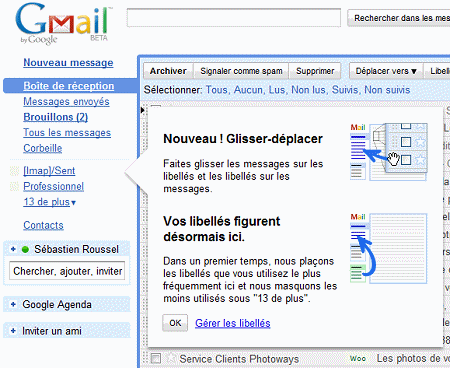The width and height of the screenshot is (450, 368).
Task: Select Non lus messages
Action: (x=309, y=90)
